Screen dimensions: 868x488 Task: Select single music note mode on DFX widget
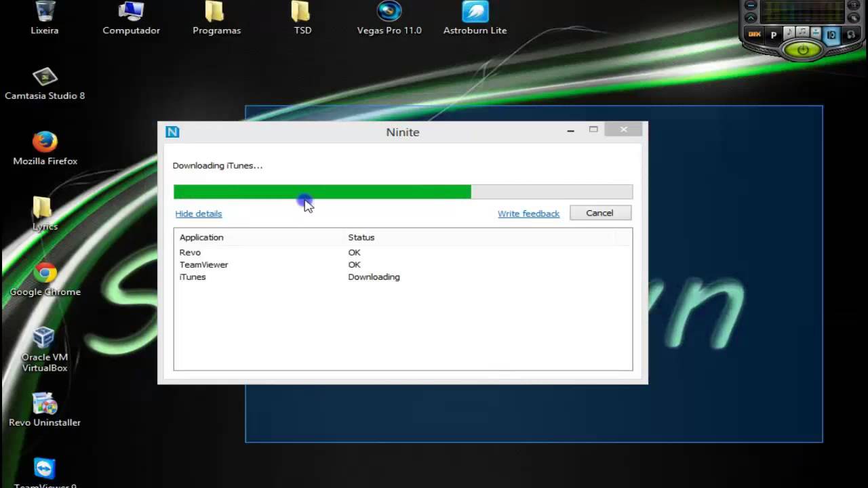pyautogui.click(x=789, y=33)
